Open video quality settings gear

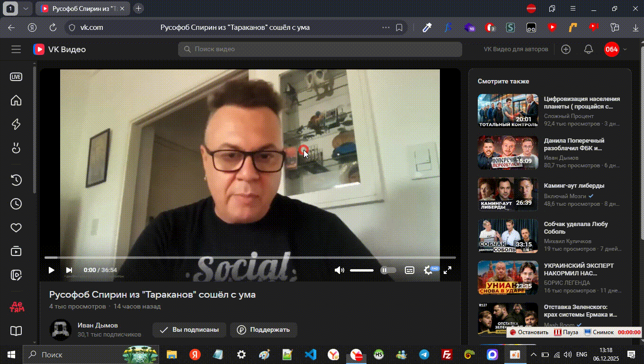point(428,270)
